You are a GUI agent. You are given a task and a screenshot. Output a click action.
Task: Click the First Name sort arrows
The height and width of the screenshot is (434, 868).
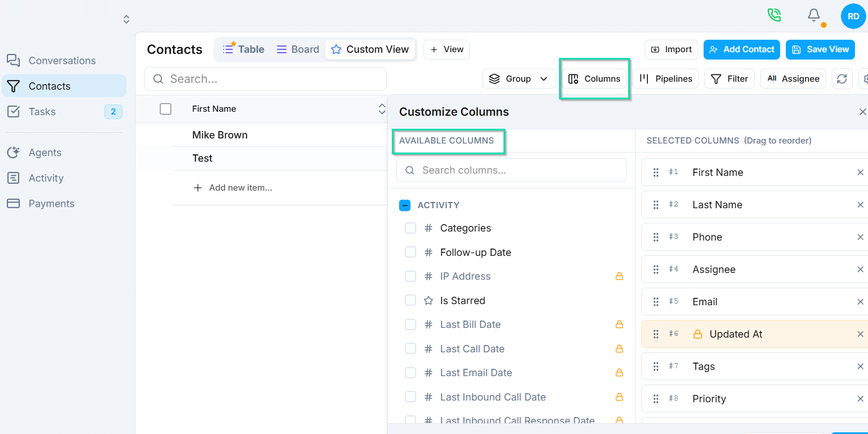point(382,109)
